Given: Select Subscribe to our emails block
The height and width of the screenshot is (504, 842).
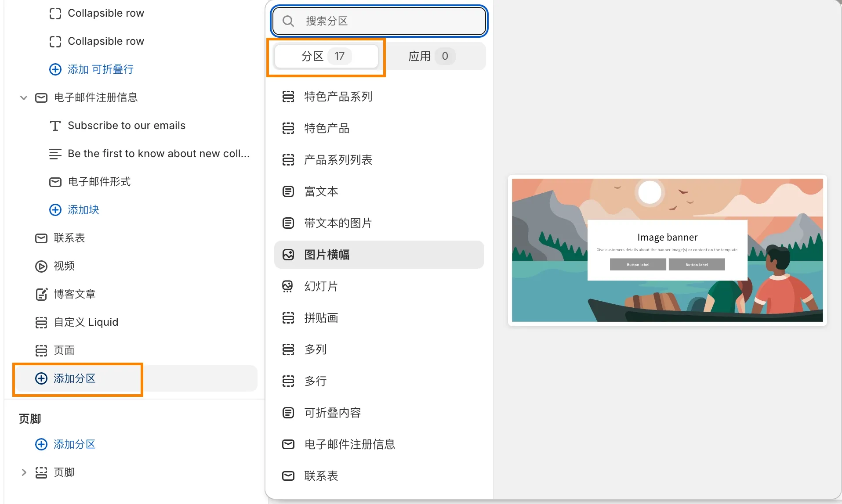Looking at the screenshot, I should coord(127,126).
